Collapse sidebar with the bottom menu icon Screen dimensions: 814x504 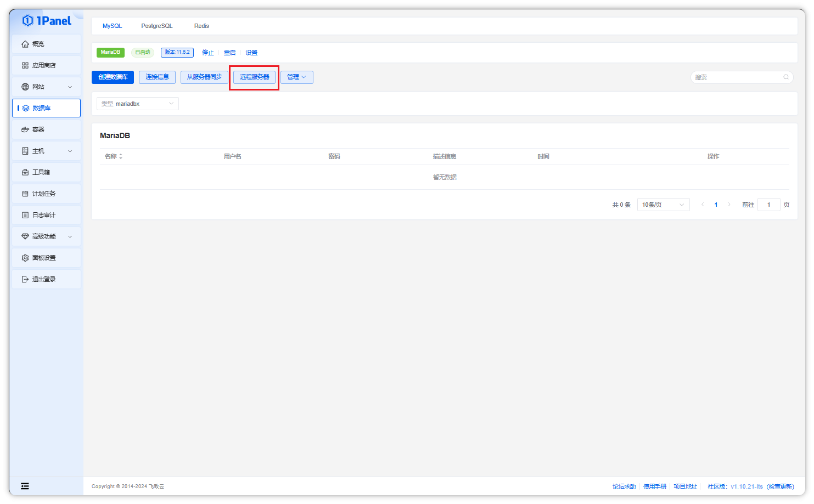coord(25,486)
